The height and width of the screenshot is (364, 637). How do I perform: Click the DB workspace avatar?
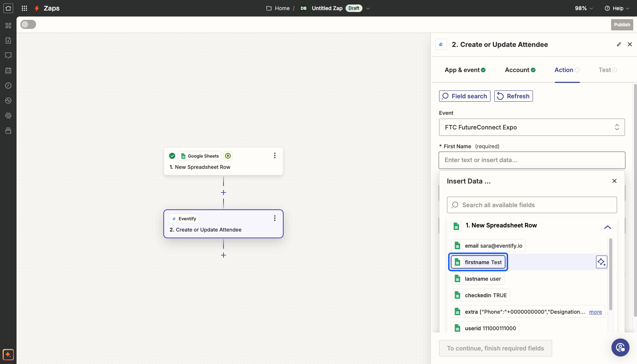tap(303, 8)
